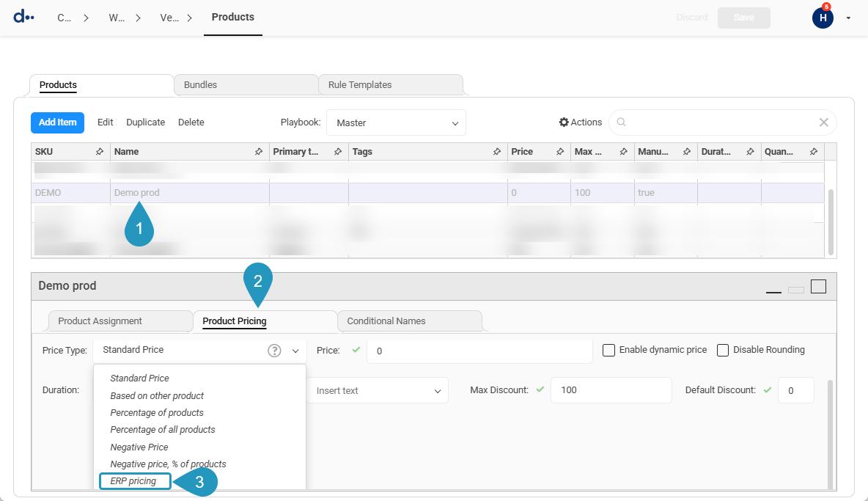Click the Products breadcrumb title
Viewport: 868px width, 501px height.
point(233,17)
